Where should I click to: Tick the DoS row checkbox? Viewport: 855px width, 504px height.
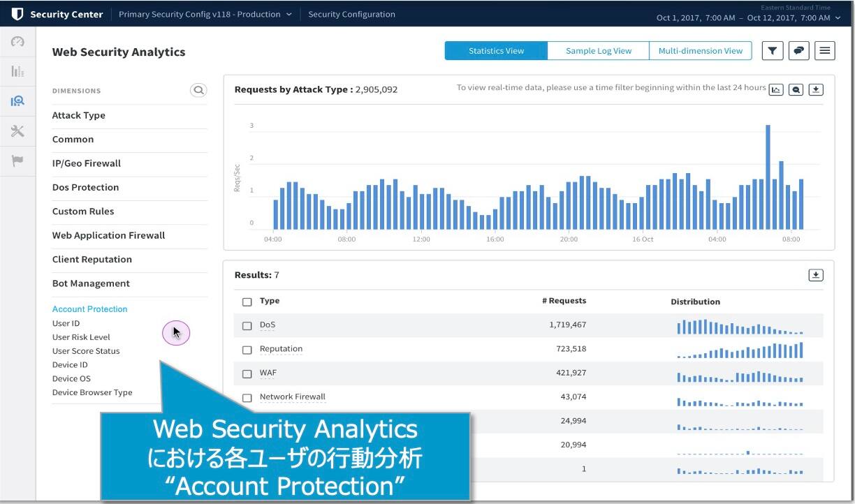coord(247,326)
